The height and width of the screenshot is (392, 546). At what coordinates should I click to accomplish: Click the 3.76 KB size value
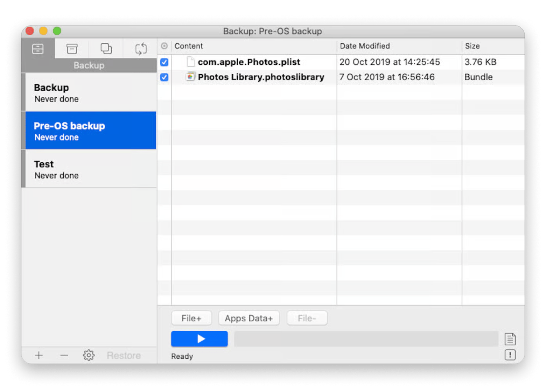click(x=480, y=62)
